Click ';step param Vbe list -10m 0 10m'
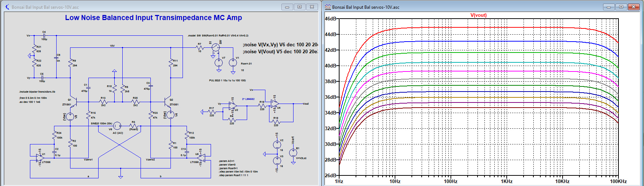Screen dimensions: 644x186 (x=238, y=172)
